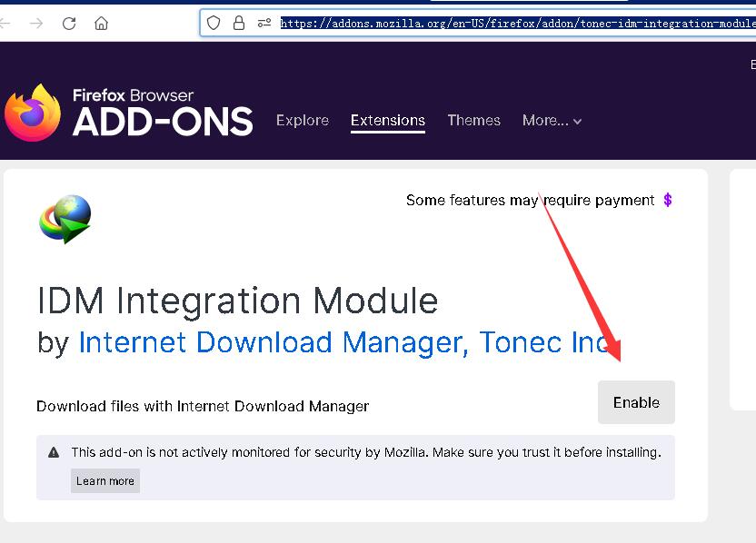Open the Internet Download Manager, Tonec Inc author link

click(343, 342)
